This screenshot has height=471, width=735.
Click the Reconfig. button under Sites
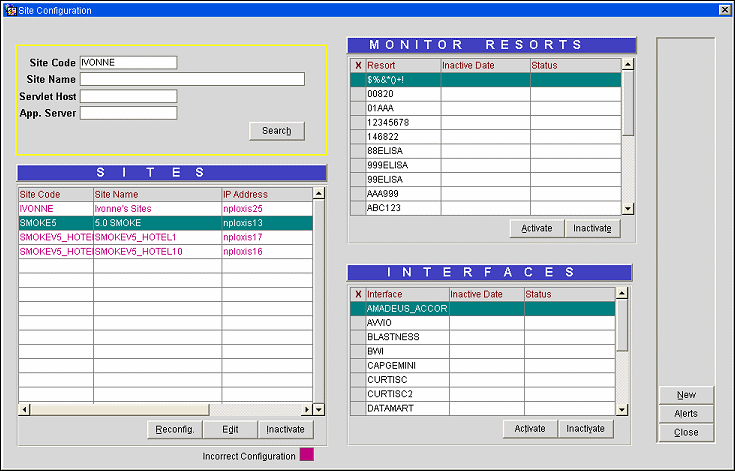pos(175,429)
